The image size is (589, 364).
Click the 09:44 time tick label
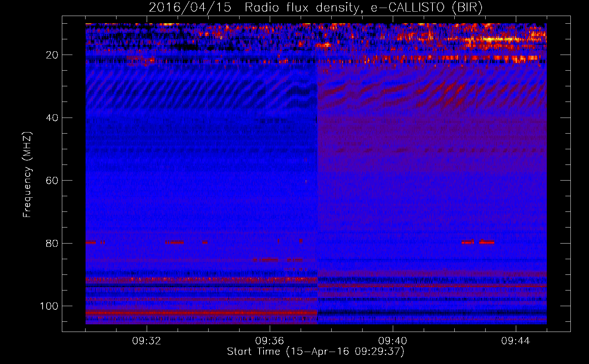point(516,341)
